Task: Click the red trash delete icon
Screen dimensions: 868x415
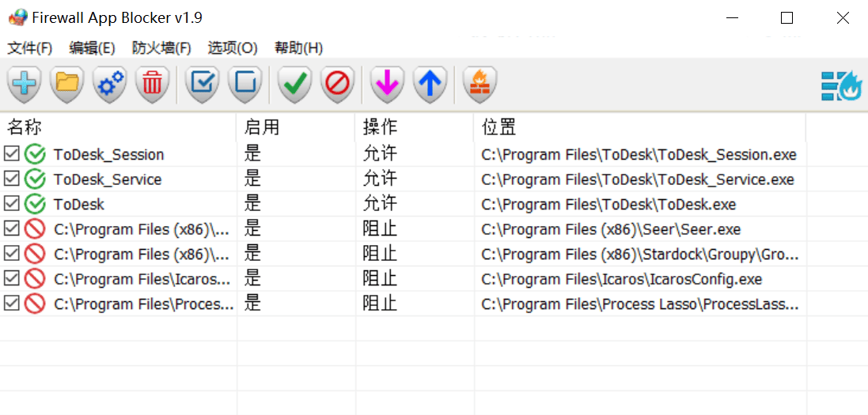Action: point(152,85)
